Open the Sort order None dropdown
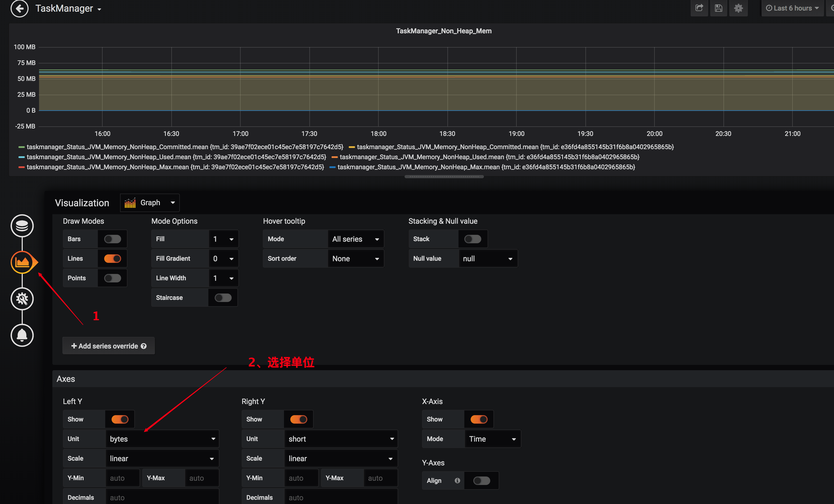 point(356,259)
